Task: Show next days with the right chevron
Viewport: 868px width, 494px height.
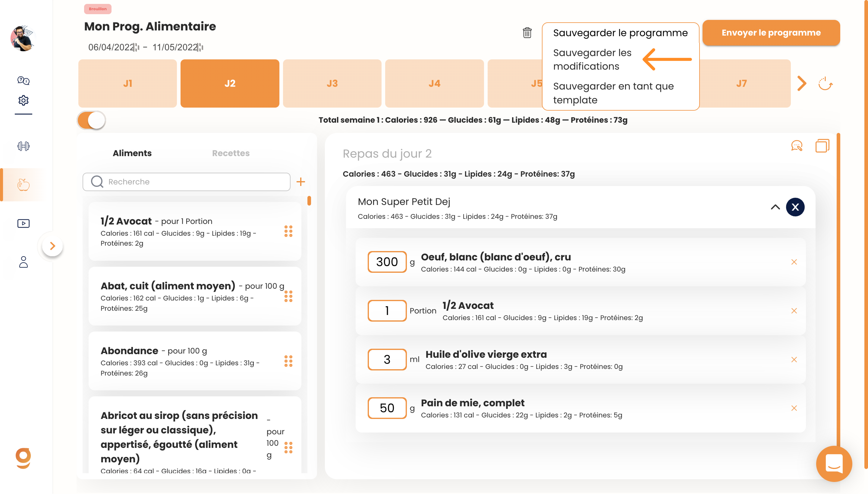Action: (802, 83)
